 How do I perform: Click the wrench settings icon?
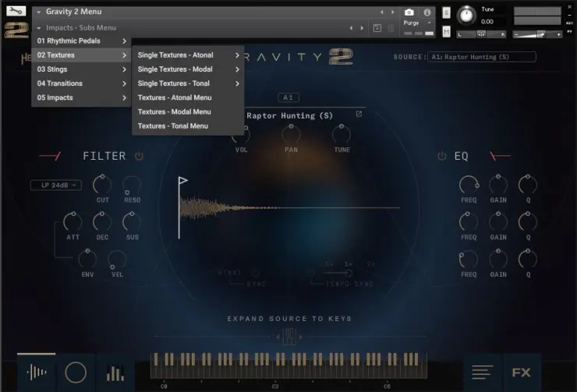click(15, 12)
